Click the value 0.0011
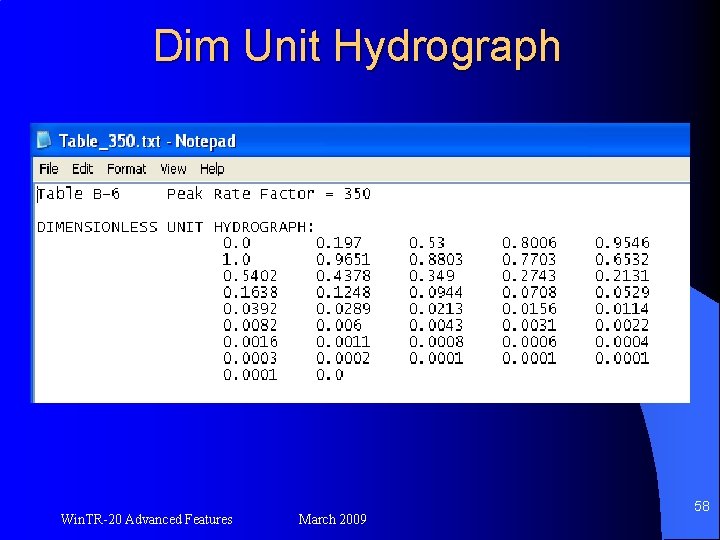The height and width of the screenshot is (540, 720). click(343, 342)
